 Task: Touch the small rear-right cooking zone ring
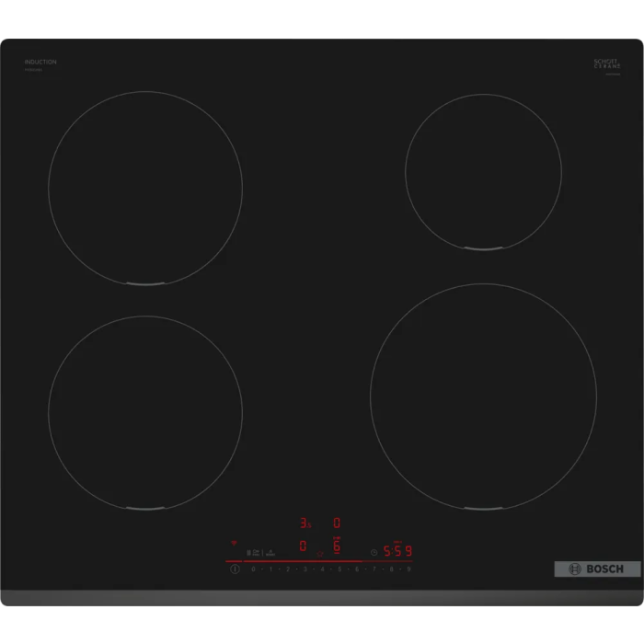[483, 172]
